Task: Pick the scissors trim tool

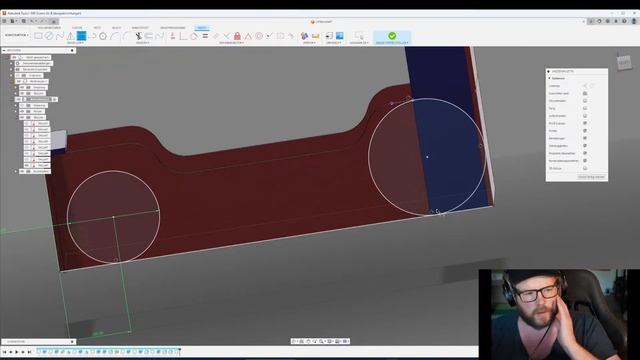Action: pos(138,36)
